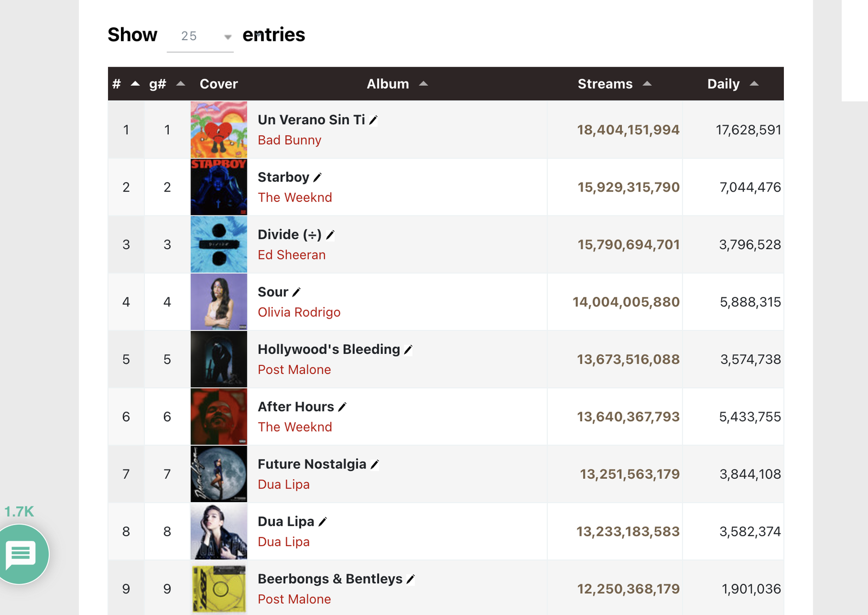Edit the After Hours album entry
Image resolution: width=868 pixels, height=615 pixels.
(342, 407)
